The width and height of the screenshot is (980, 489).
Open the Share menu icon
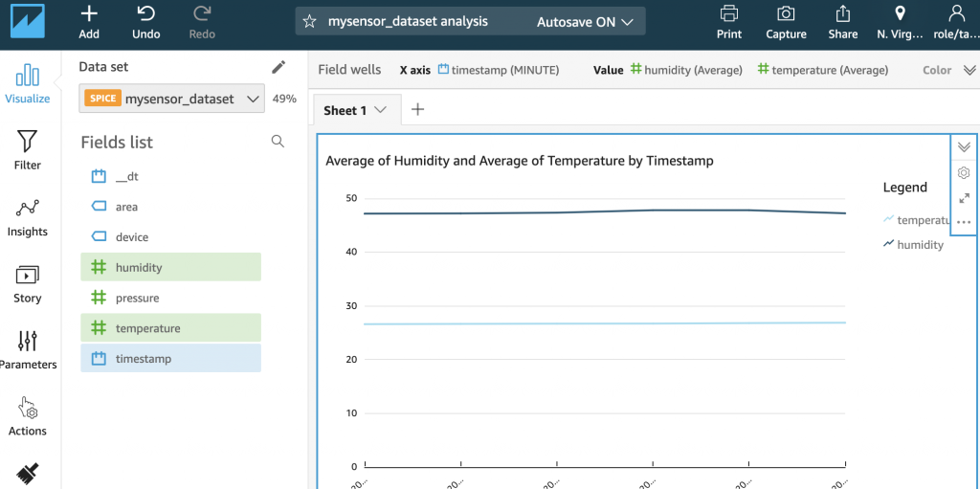(x=843, y=14)
